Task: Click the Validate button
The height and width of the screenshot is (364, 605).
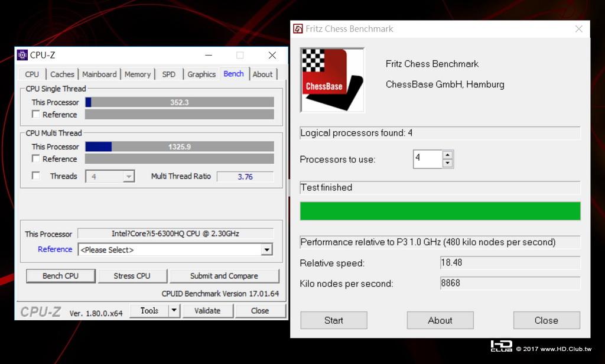Action: pos(207,310)
